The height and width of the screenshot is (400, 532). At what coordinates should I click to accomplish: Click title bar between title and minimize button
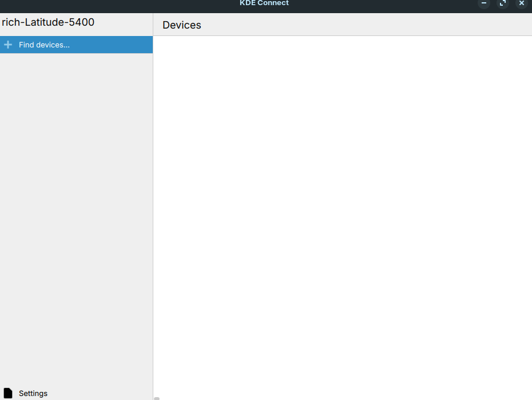tap(383, 5)
